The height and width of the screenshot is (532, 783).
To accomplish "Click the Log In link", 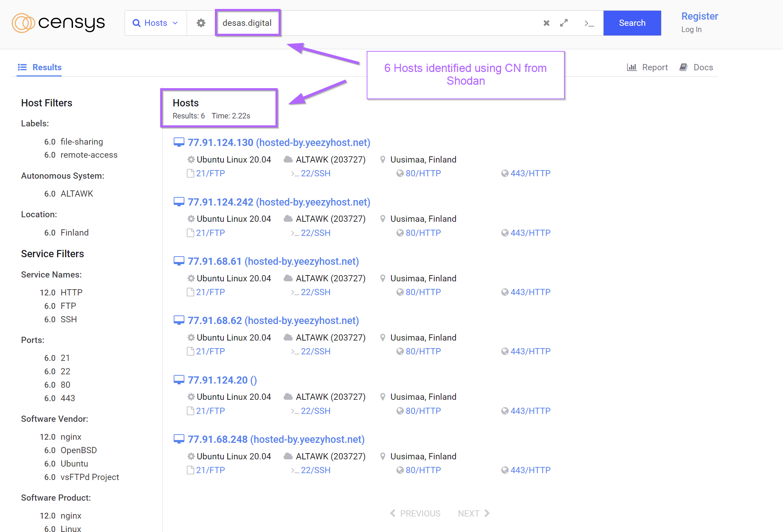I will (691, 30).
